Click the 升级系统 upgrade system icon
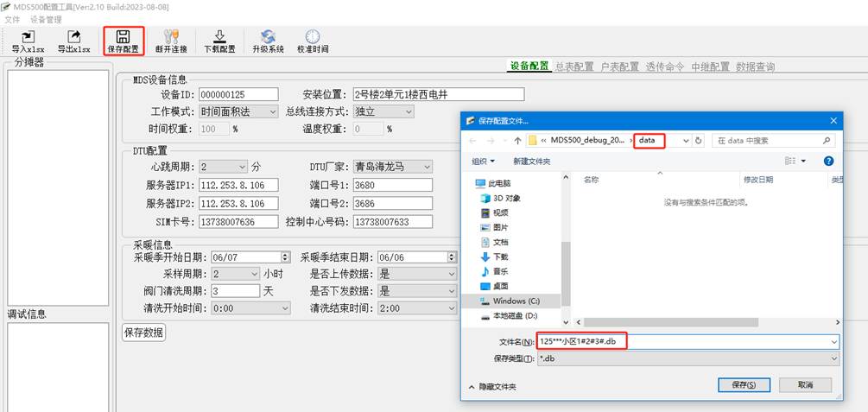The height and width of the screenshot is (412, 868). coord(268,37)
